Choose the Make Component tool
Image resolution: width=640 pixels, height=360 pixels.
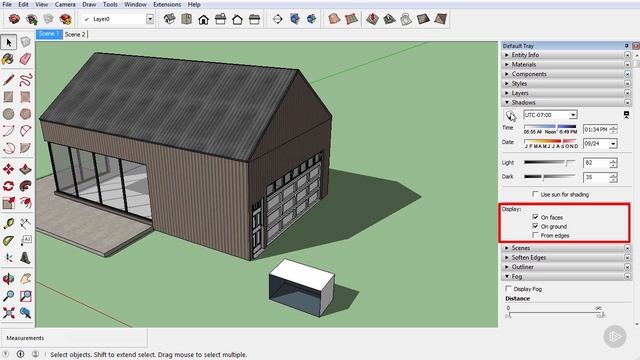(x=25, y=42)
